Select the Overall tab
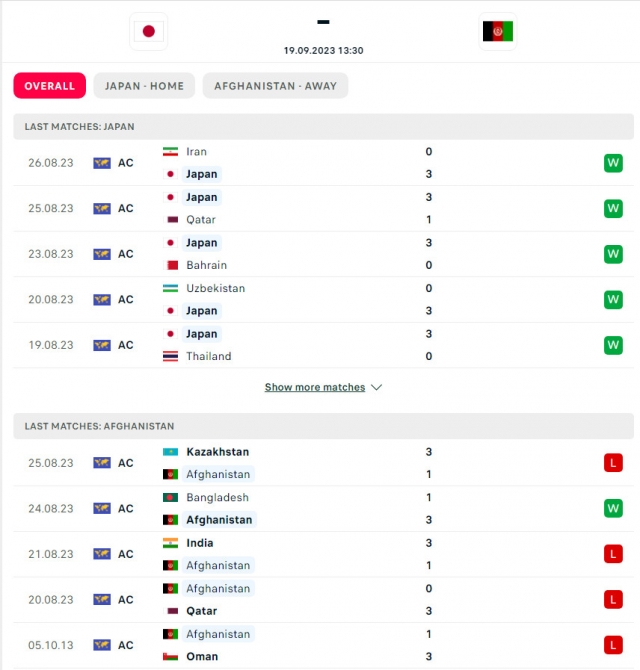 pos(50,86)
